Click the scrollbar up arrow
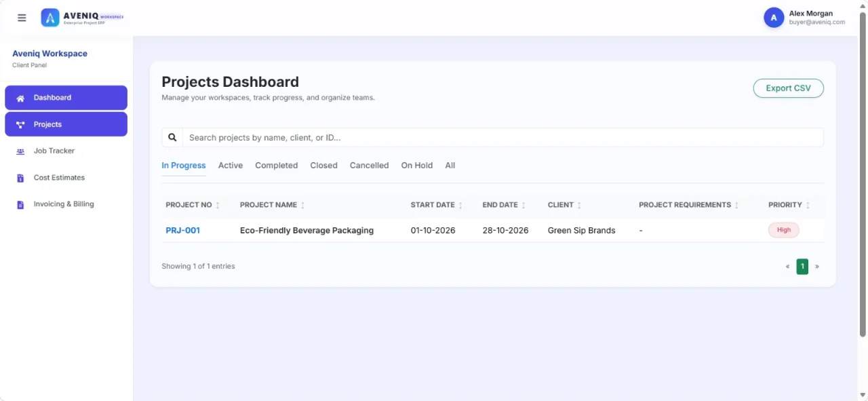868x401 pixels. pos(863,5)
